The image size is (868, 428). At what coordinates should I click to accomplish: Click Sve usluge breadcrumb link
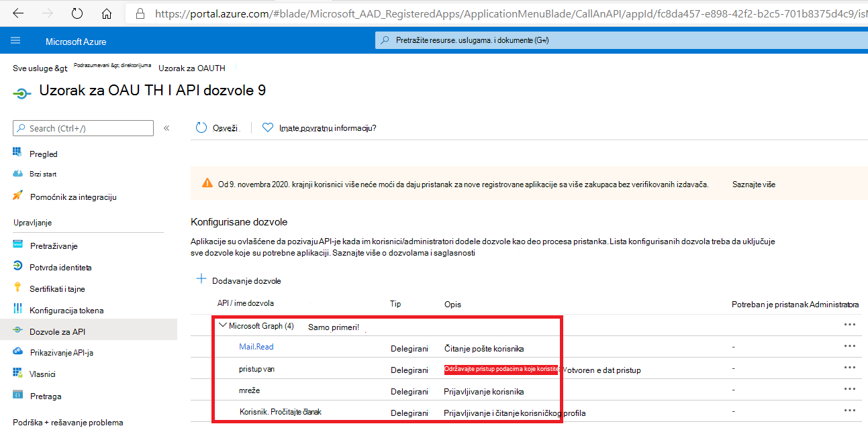pyautogui.click(x=40, y=68)
